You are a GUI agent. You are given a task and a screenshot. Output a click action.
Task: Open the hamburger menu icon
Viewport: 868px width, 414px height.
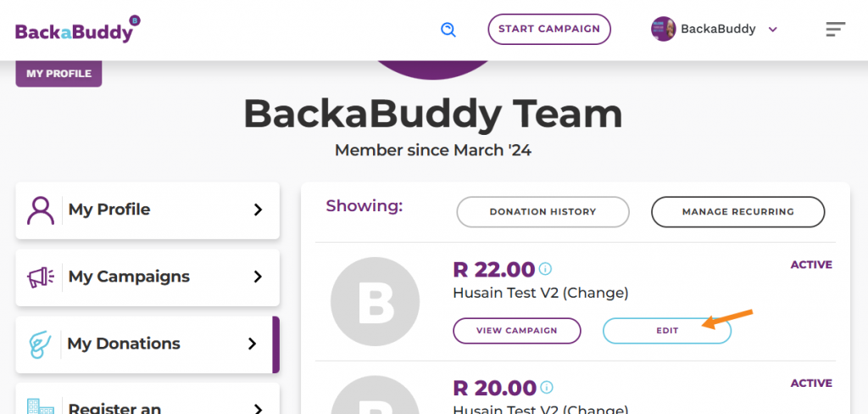[835, 30]
